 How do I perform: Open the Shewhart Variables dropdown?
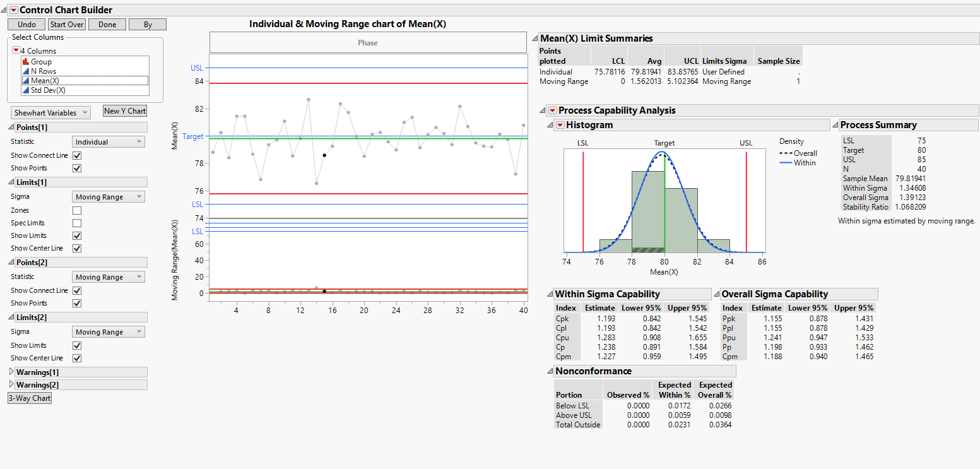(x=50, y=112)
